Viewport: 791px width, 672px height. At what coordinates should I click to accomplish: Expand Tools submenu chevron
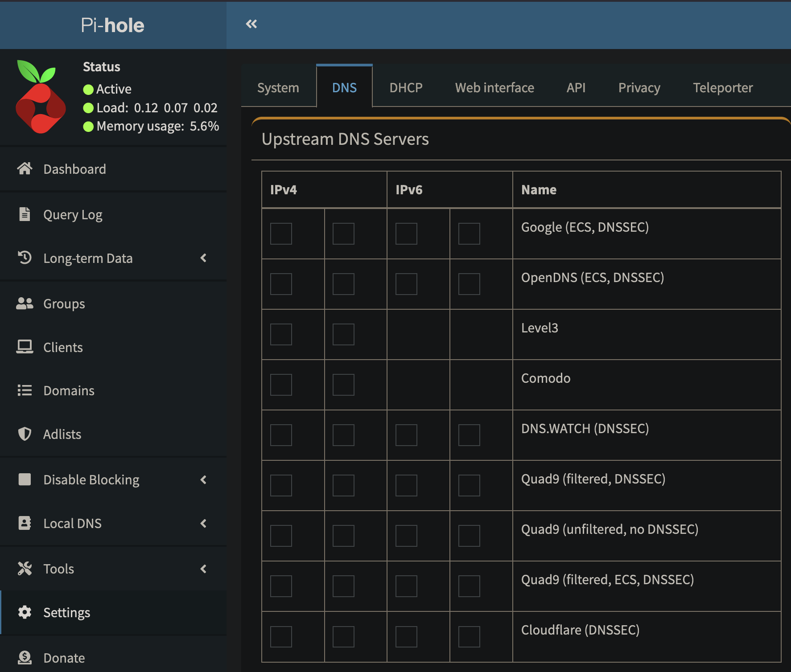pyautogui.click(x=204, y=569)
